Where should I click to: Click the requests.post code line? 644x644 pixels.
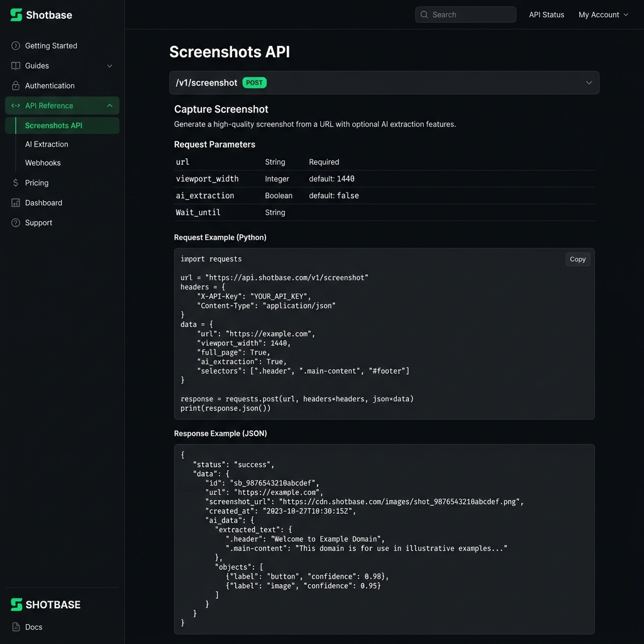click(x=297, y=399)
